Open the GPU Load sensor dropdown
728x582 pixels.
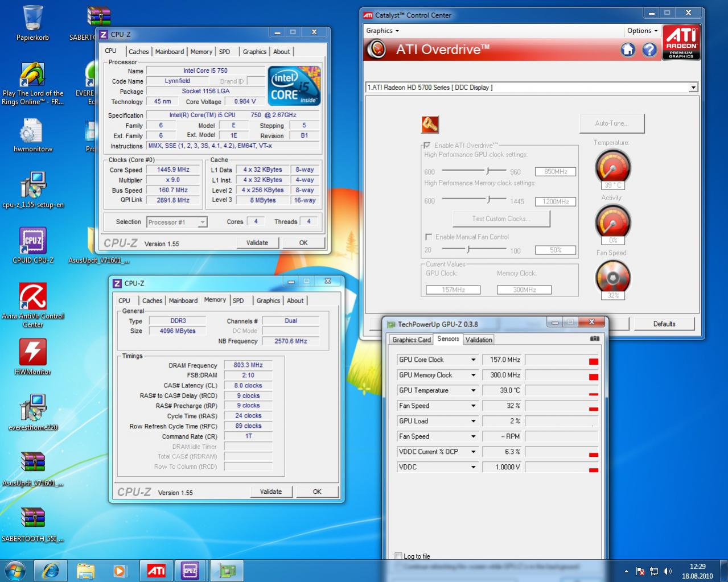coord(473,422)
